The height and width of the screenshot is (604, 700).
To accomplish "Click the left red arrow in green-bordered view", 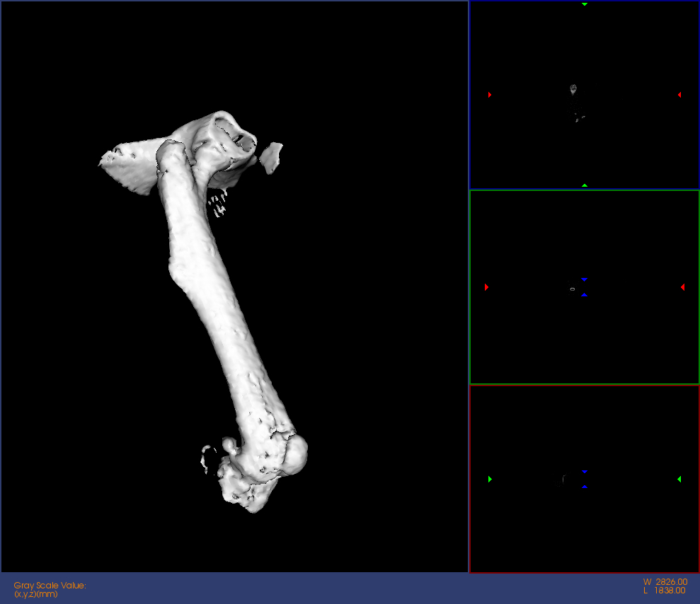I will click(x=487, y=287).
